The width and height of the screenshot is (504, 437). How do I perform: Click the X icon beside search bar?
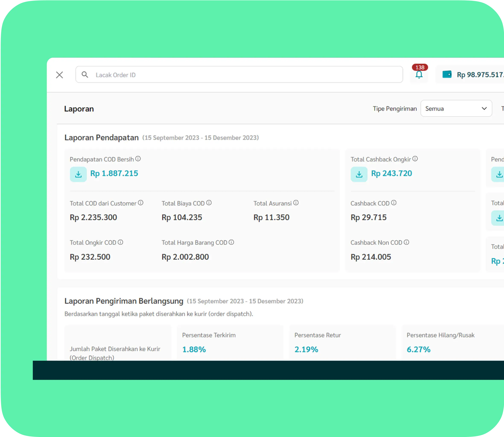pos(60,75)
